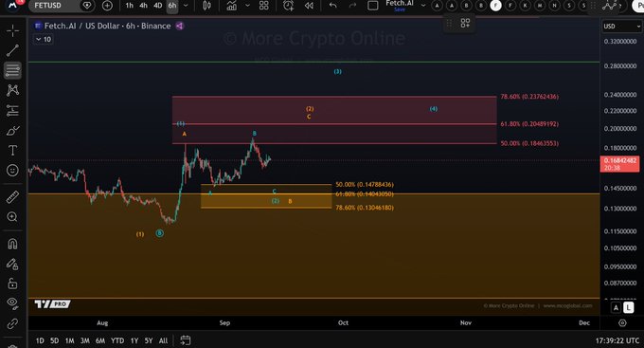Select the 1D date range
The height and width of the screenshot is (348, 644).
40,340
